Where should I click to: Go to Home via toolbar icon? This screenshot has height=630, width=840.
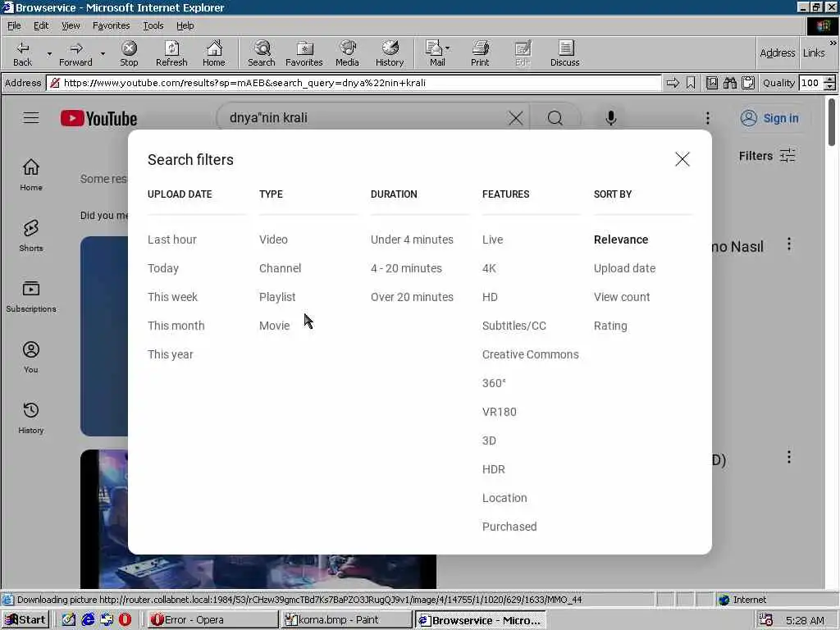click(x=214, y=53)
